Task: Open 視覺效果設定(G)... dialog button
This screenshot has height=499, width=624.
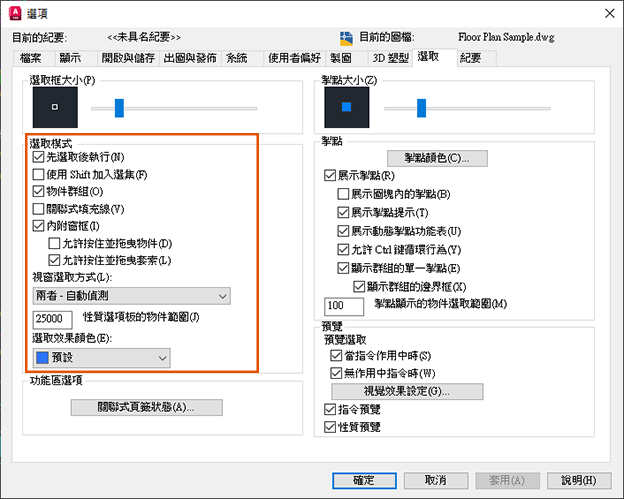Action: (407, 392)
